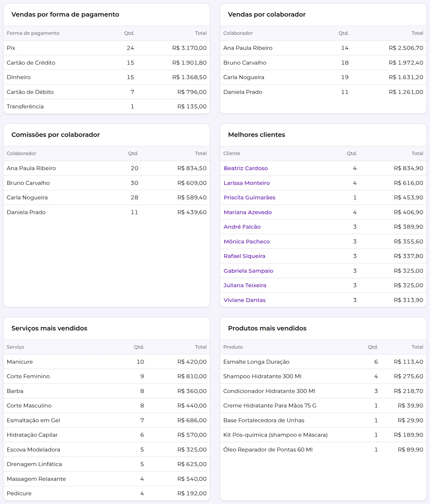Click the Drenagem Linfática service label
The width and height of the screenshot is (430, 504).
[x=34, y=464]
